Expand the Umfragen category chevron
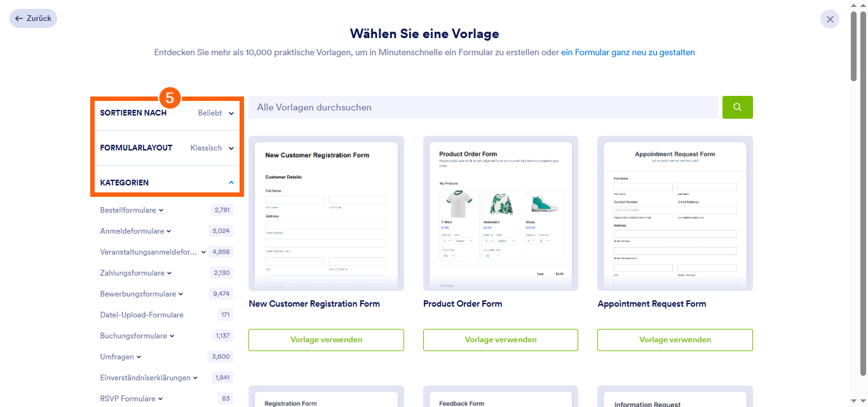The height and width of the screenshot is (407, 868). 139,357
